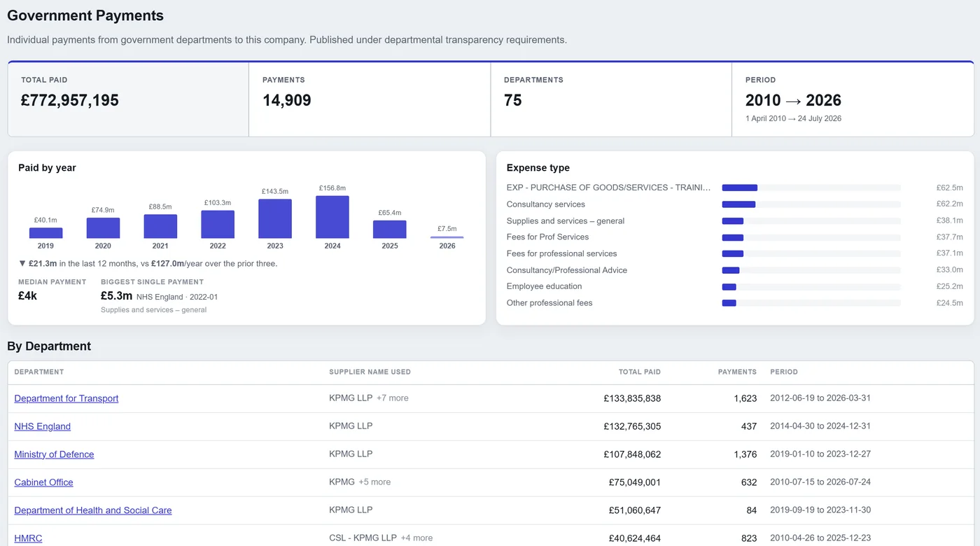
Task: Click the Employee education expense bar
Action: coord(729,286)
